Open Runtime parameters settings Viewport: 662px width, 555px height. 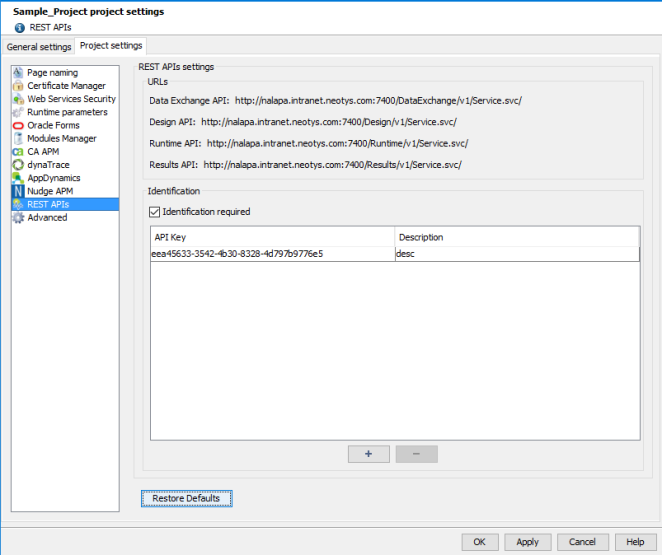click(x=65, y=112)
